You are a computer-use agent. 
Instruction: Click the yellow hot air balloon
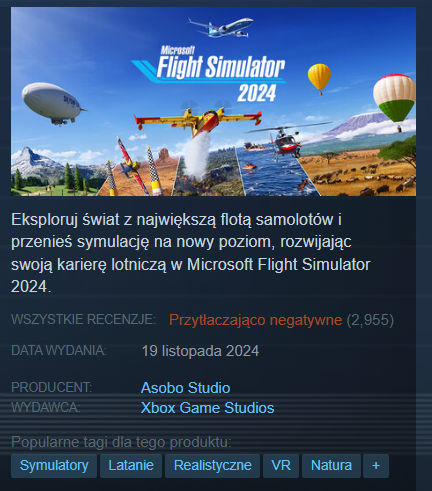319,78
